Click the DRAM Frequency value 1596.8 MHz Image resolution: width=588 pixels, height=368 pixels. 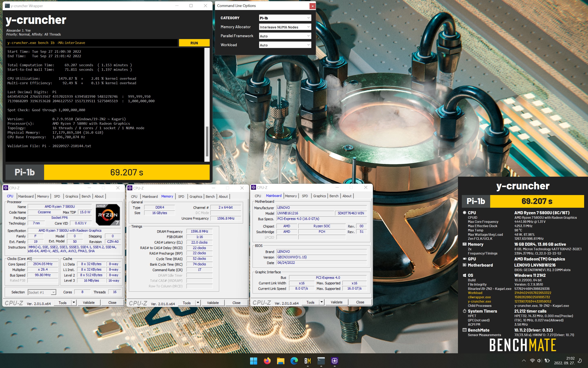click(199, 231)
